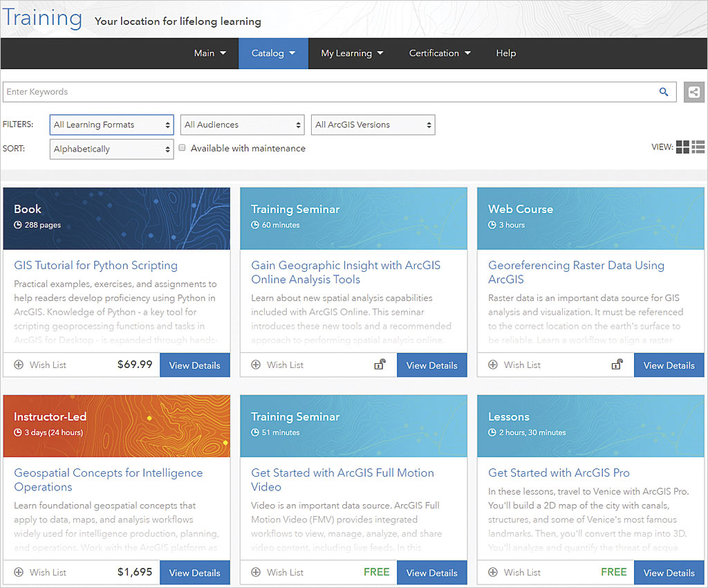Expand the Main navigation menu

[x=210, y=53]
